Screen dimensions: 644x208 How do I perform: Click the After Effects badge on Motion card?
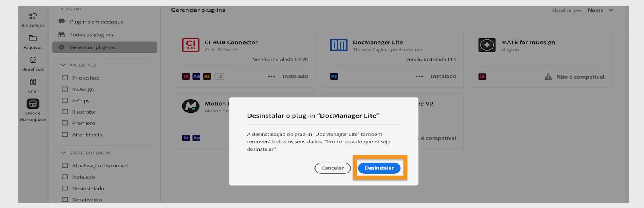point(196,138)
